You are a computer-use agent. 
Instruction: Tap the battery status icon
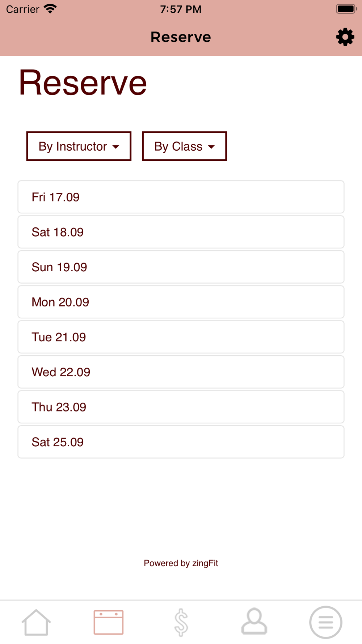tap(346, 9)
